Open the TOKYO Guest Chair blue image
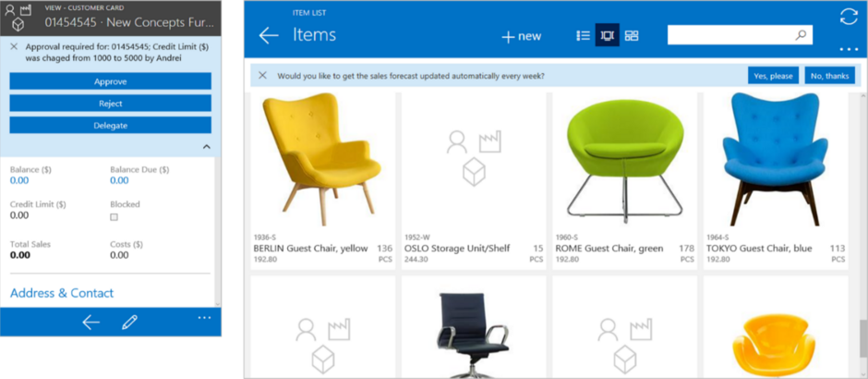 (775, 159)
